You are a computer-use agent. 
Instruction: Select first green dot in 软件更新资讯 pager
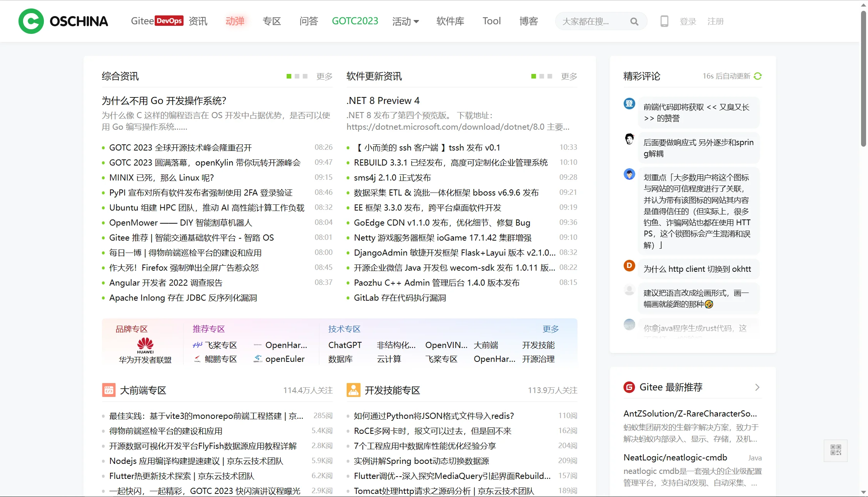pos(534,76)
